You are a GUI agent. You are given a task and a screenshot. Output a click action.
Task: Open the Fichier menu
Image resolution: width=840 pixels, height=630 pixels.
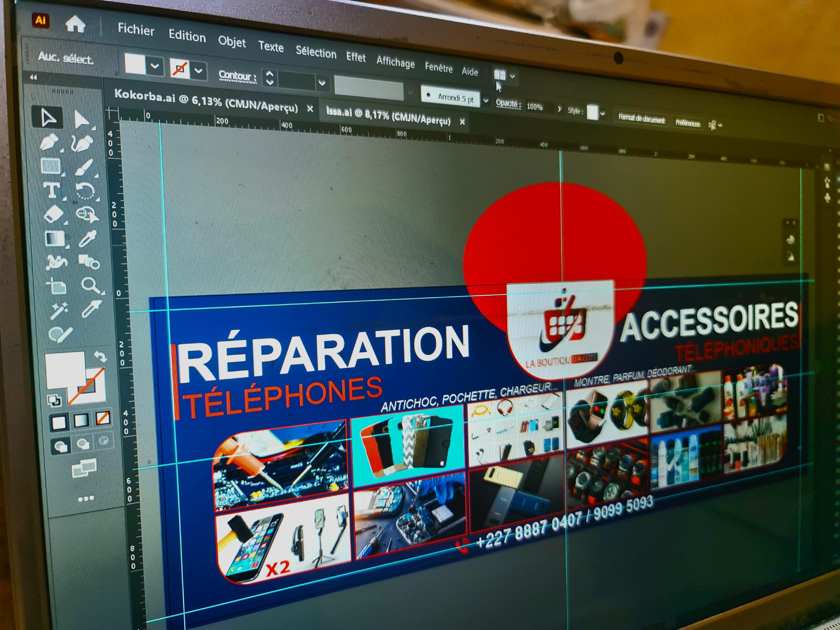(x=136, y=30)
